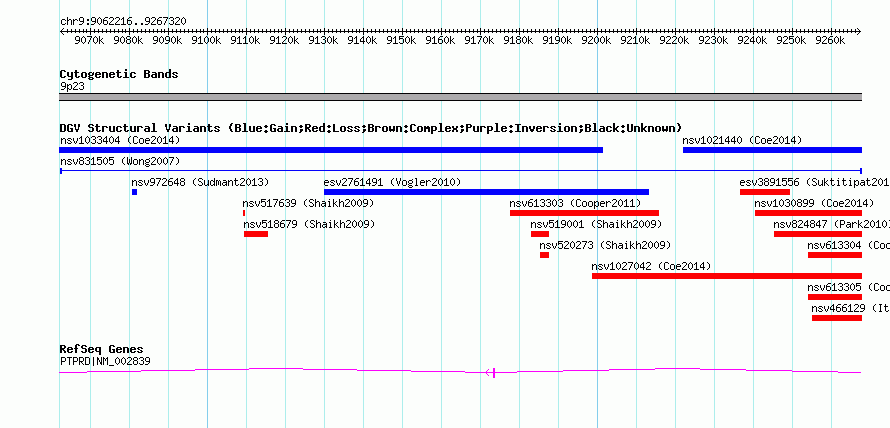Select the nsv1021440 (Coe2014) blue bar
Image resolution: width=890 pixels, height=428 pixels.
pos(772,150)
